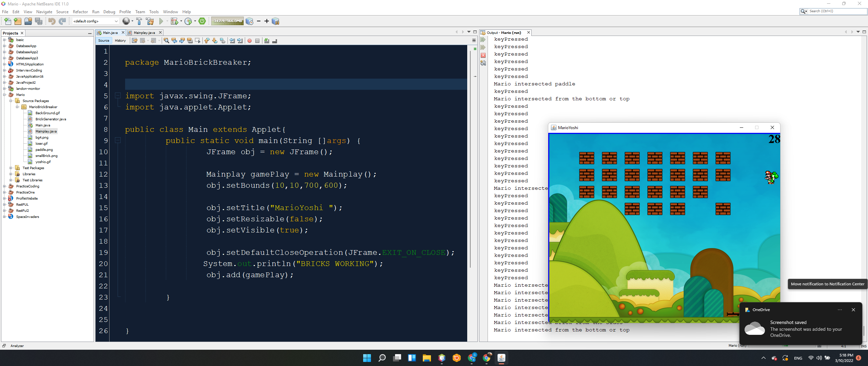Click the Re-run icon in the Output panel

click(483, 40)
